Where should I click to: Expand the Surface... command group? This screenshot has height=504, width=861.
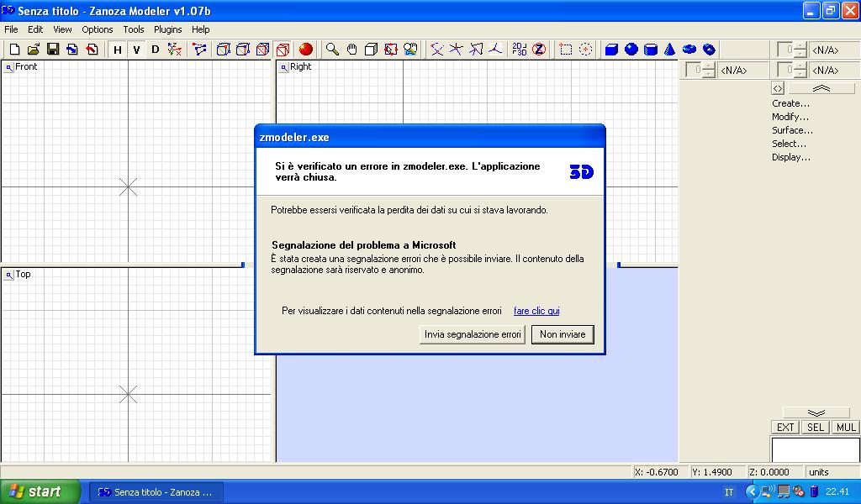click(x=792, y=130)
